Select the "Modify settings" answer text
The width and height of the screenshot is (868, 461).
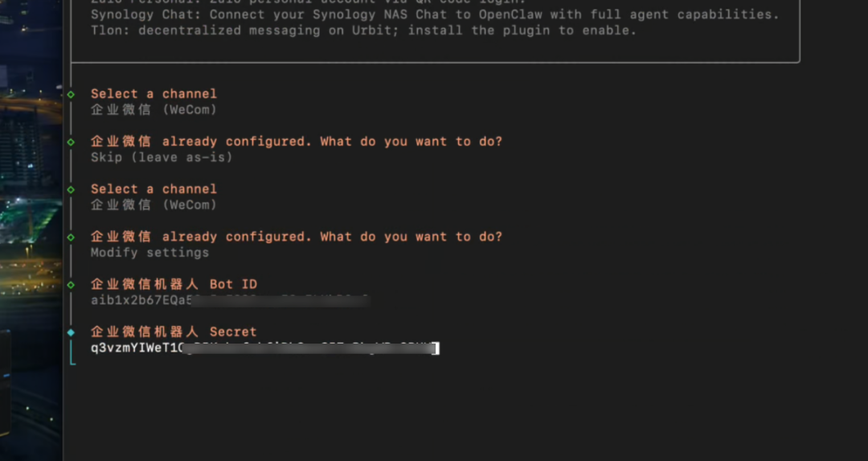pos(149,253)
